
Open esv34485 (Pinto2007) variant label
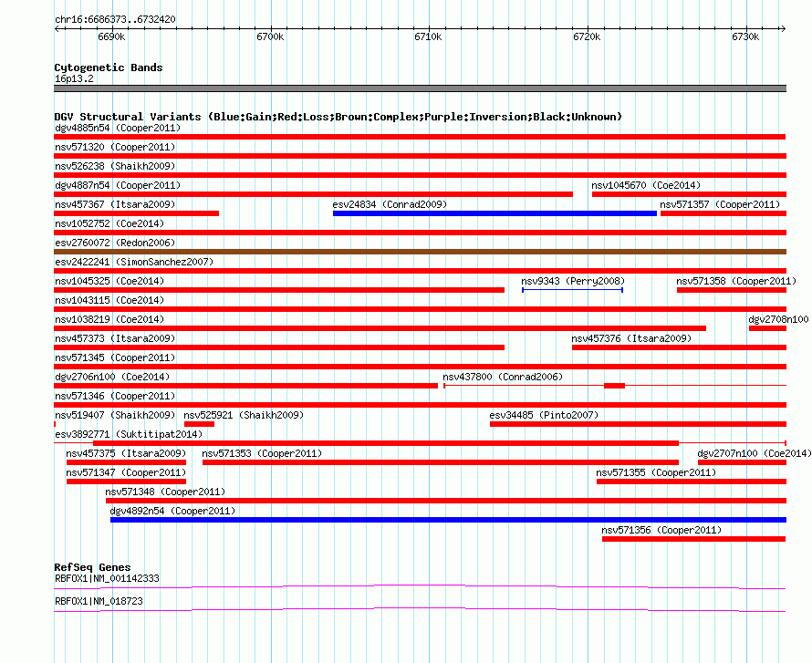(x=544, y=415)
